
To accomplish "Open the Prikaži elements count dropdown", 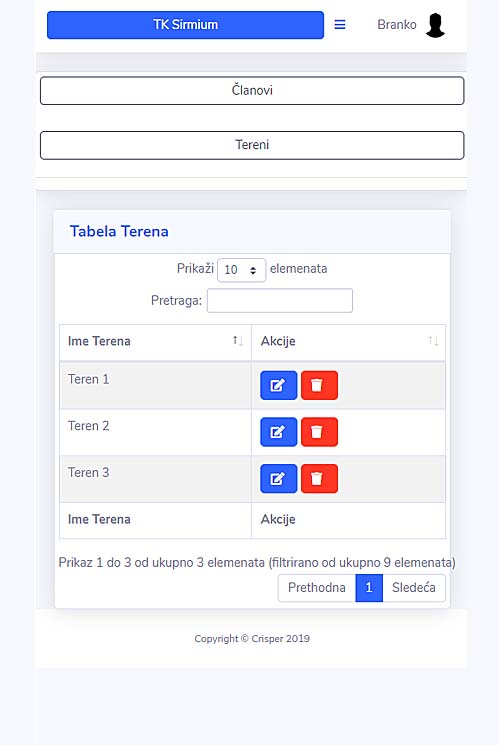I will pos(241,270).
